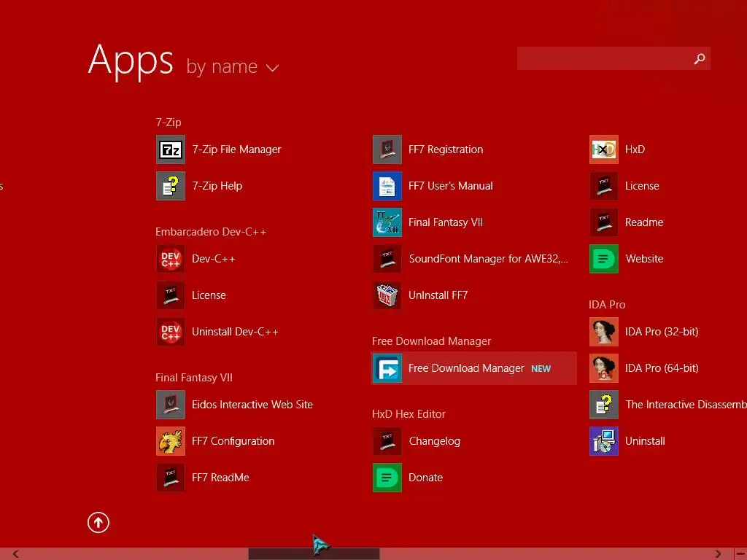Open SoundFont Manager for AWE32 icon

click(387, 259)
